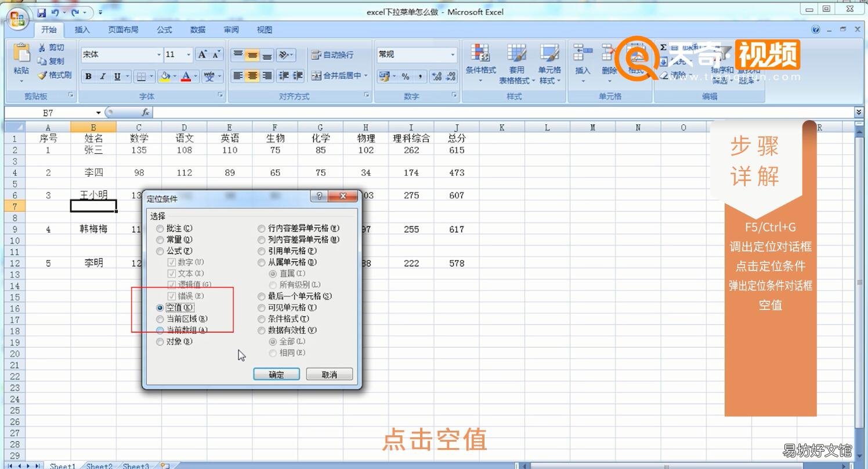Apply comma thousands separator style
Screen dimensions: 868x469
419,76
